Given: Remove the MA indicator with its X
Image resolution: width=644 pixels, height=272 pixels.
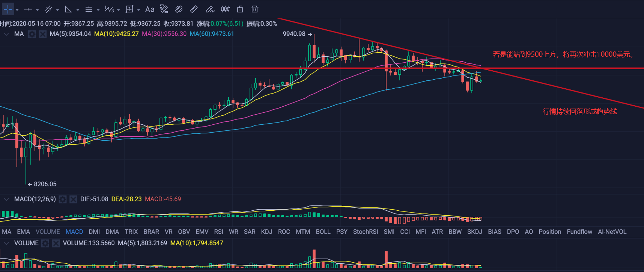Looking at the screenshot, I should coord(43,34).
